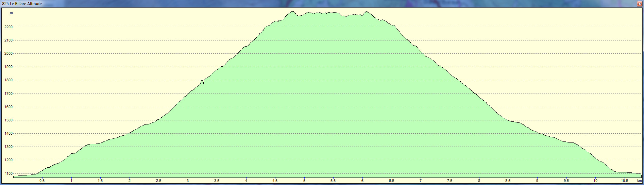This screenshot has width=644, height=185.
Task: Click the 'm' unit label on the altitude axis
Action: coord(11,13)
